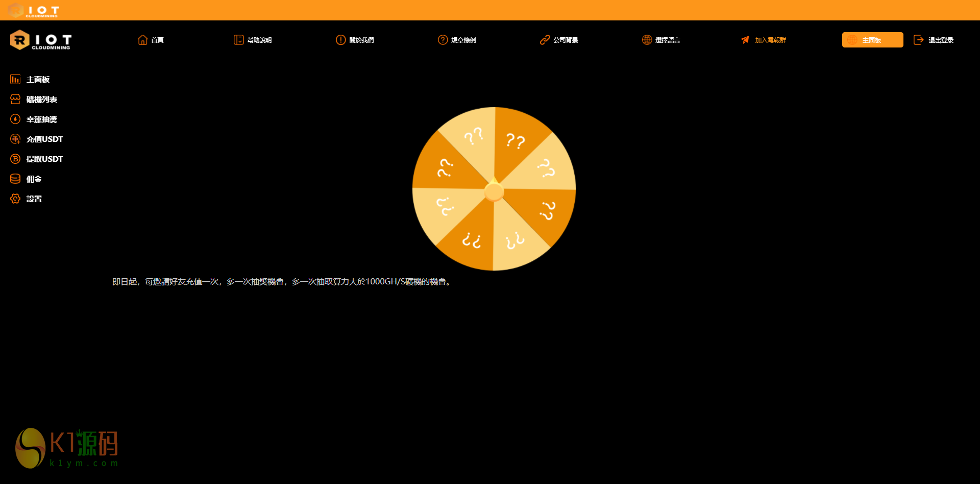
Task: Click the orange 主面板 button in the header
Action: point(872,40)
